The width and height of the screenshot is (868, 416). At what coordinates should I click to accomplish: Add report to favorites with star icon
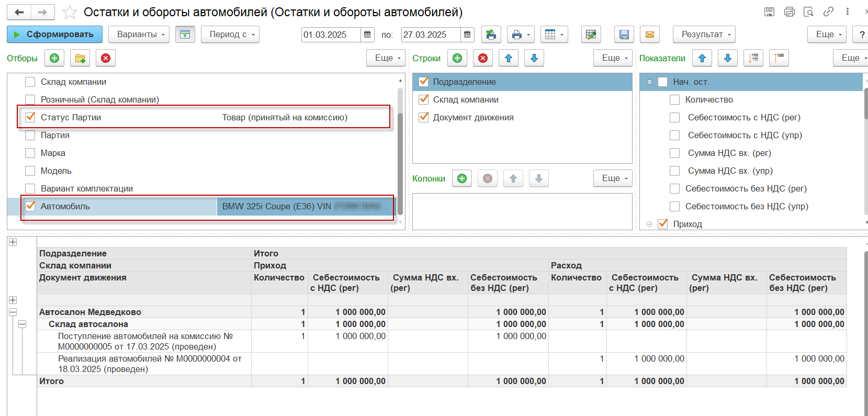(70, 12)
